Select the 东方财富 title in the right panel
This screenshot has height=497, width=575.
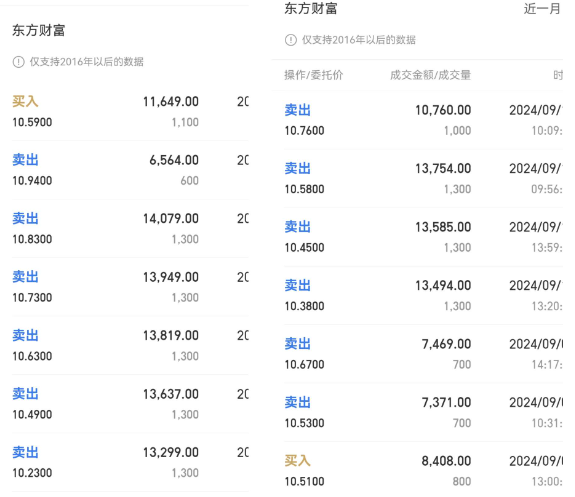311,8
